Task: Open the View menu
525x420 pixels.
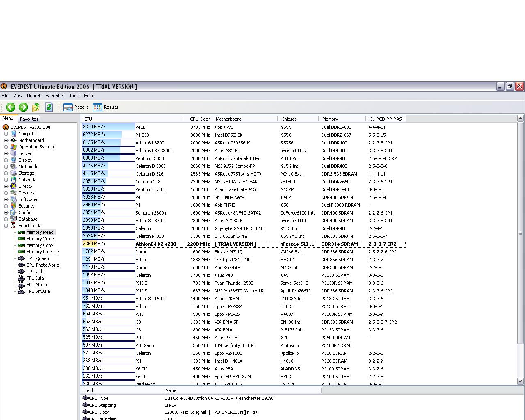Action: 18,96
